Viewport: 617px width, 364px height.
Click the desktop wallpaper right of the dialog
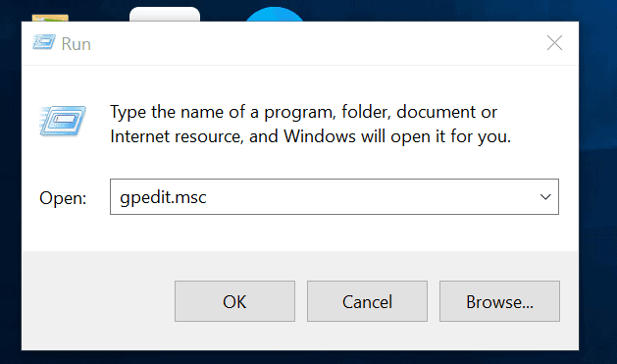(x=598, y=181)
